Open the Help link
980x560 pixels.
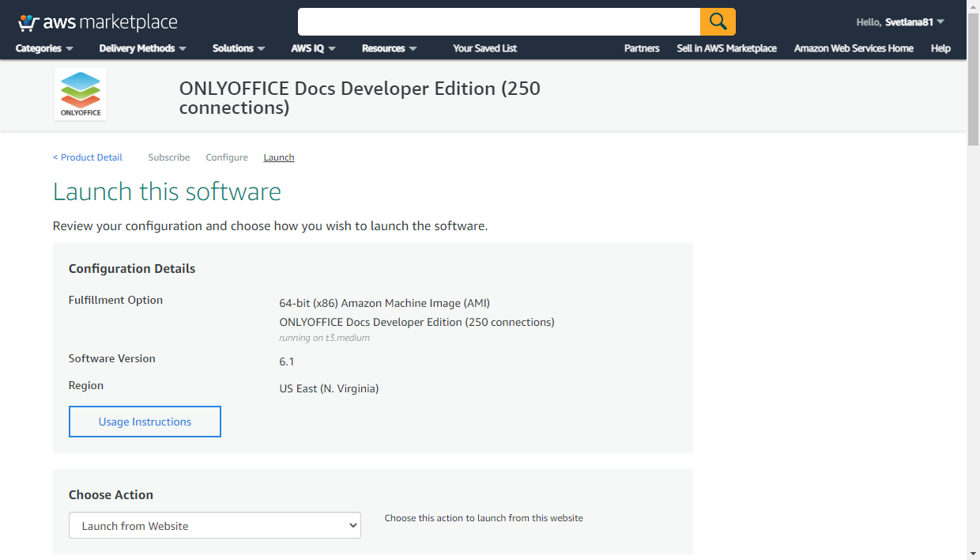coord(940,48)
